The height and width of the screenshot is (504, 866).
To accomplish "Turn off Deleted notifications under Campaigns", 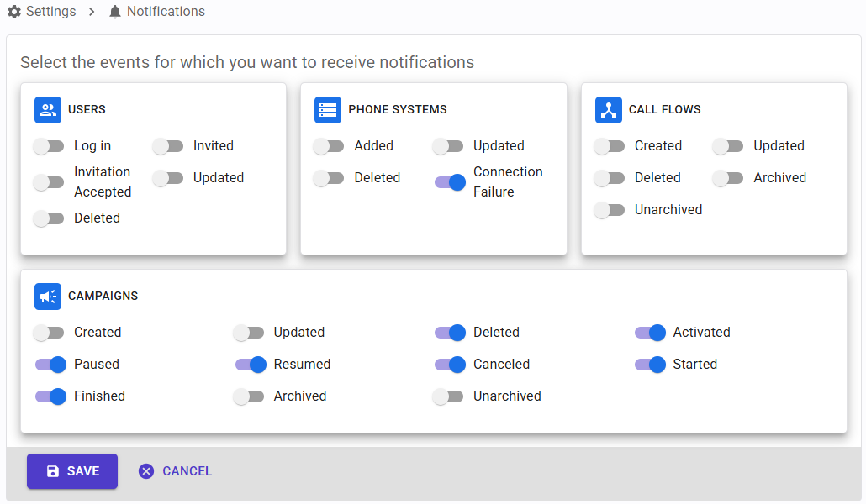I will pos(450,333).
